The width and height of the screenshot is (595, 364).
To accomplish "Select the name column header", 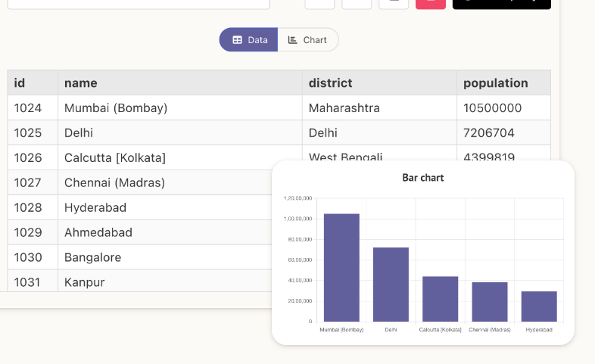I will point(180,82).
